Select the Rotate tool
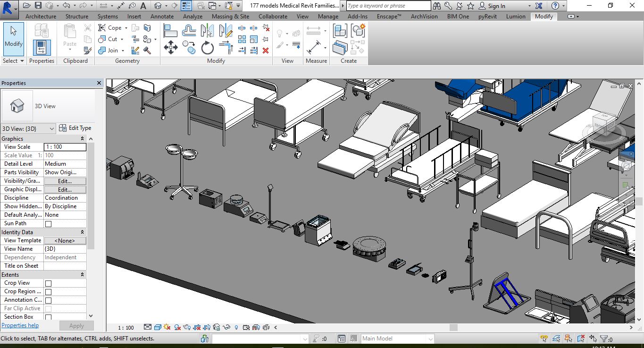Viewport: 644px width, 348px height. click(x=207, y=47)
